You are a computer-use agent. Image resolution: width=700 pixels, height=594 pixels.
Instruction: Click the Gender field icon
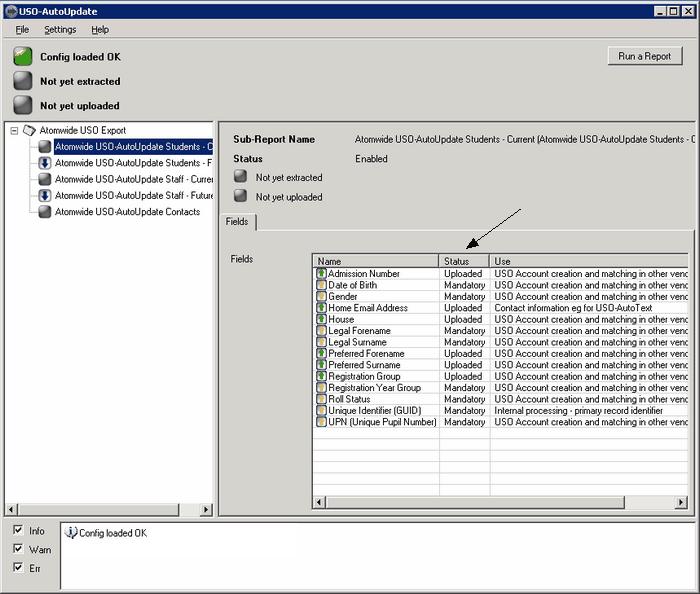point(321,296)
